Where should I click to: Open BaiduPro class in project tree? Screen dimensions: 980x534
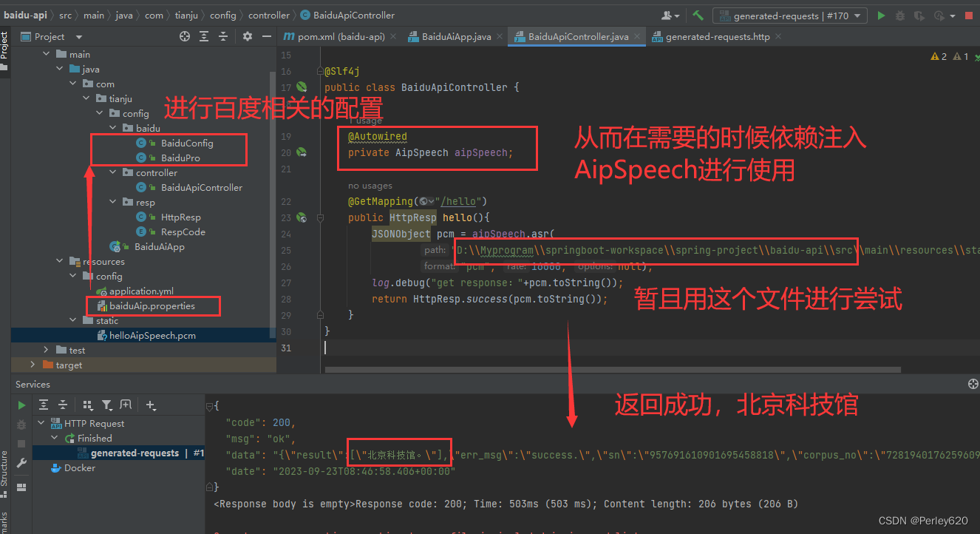180,158
